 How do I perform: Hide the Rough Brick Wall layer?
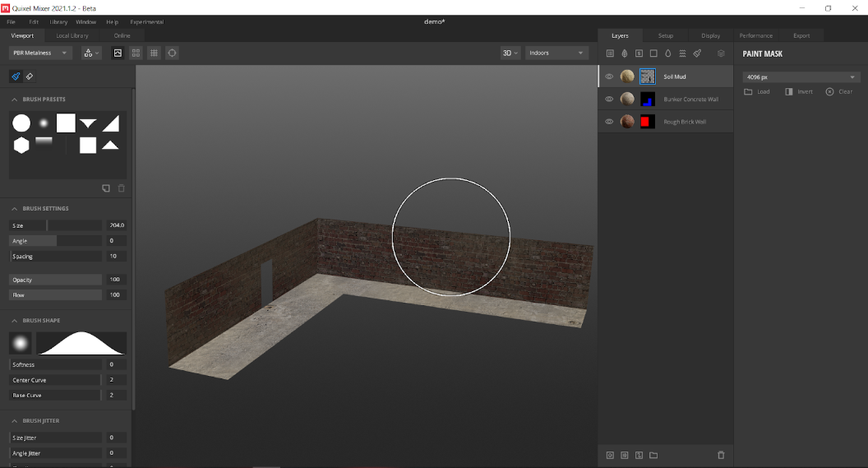(x=609, y=122)
